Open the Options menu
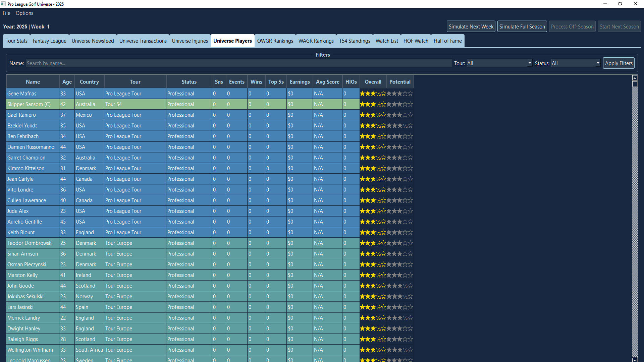The image size is (644, 362). point(24,13)
